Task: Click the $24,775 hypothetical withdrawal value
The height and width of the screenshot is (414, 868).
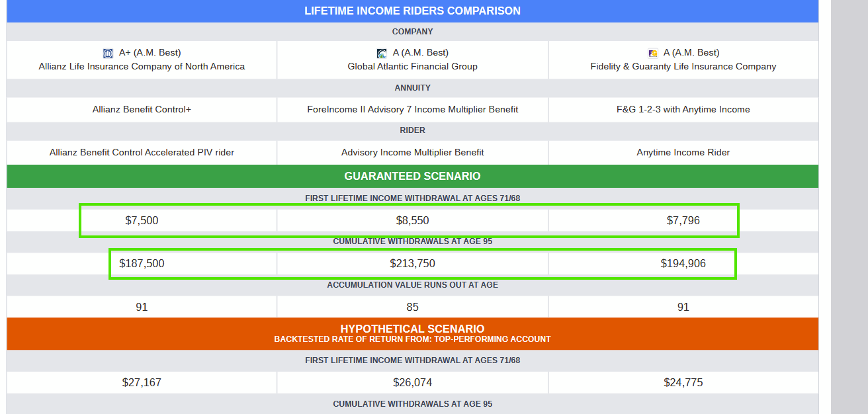Action: coord(683,382)
